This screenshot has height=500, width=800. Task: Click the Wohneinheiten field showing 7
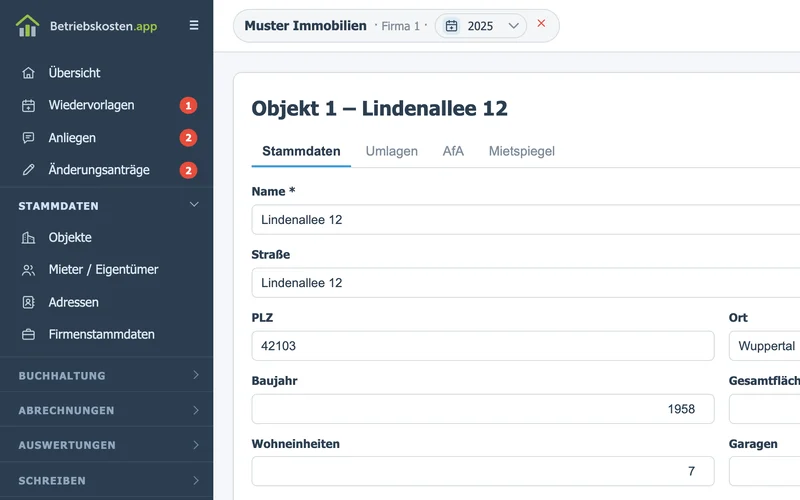483,471
